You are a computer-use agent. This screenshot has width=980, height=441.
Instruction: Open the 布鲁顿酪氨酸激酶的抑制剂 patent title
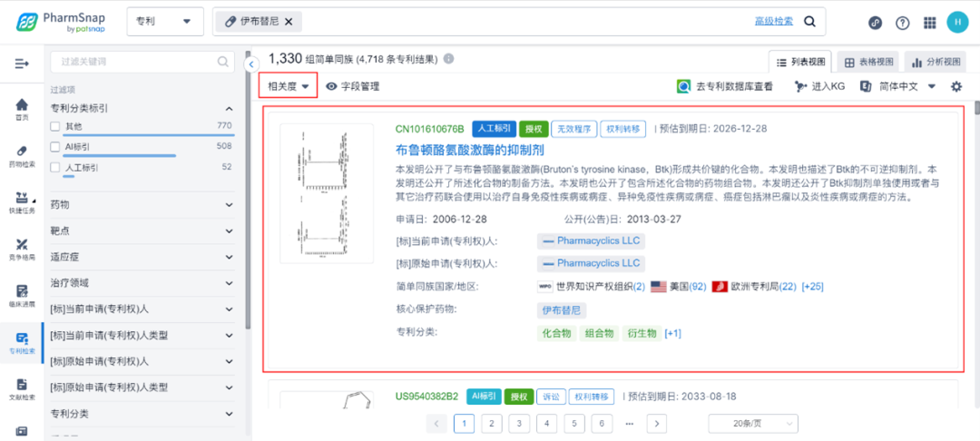point(470,150)
